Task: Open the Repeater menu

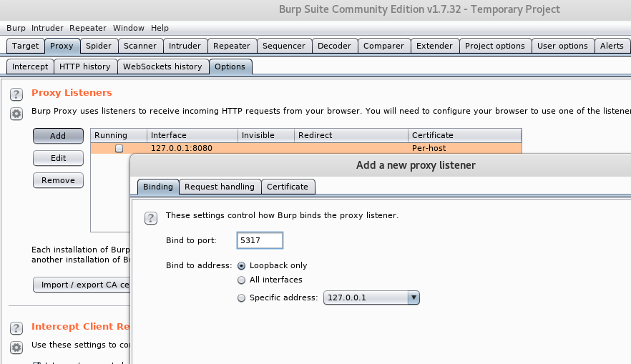Action: pos(88,28)
